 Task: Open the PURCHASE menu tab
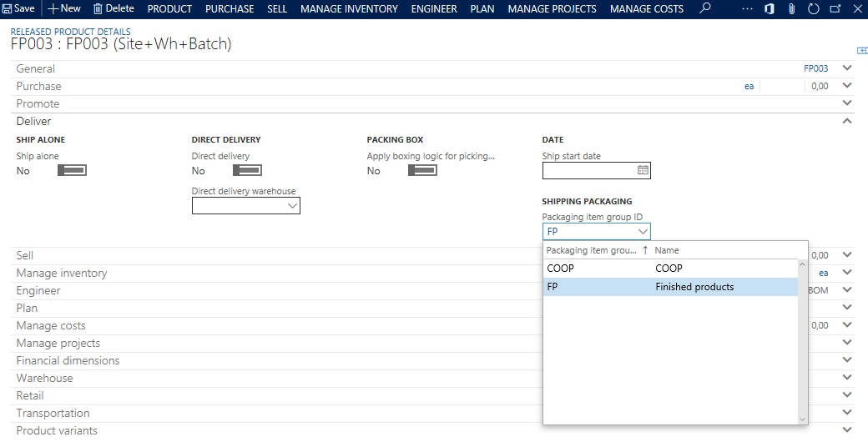pos(230,9)
